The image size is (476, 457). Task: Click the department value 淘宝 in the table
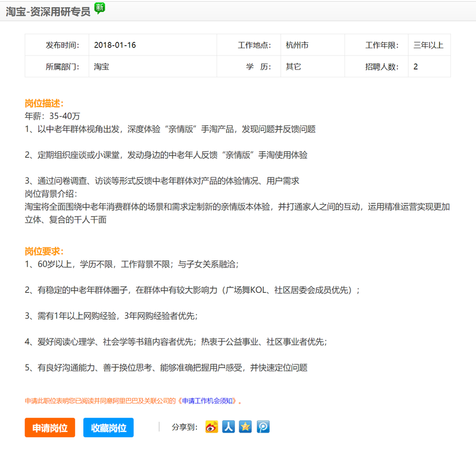tap(101, 67)
